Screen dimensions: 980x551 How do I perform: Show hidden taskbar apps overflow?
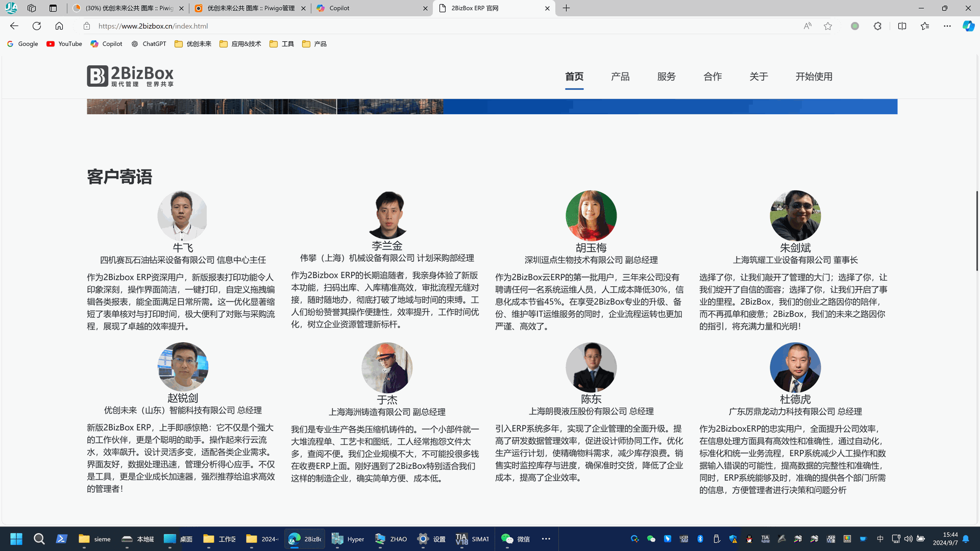[546, 539]
